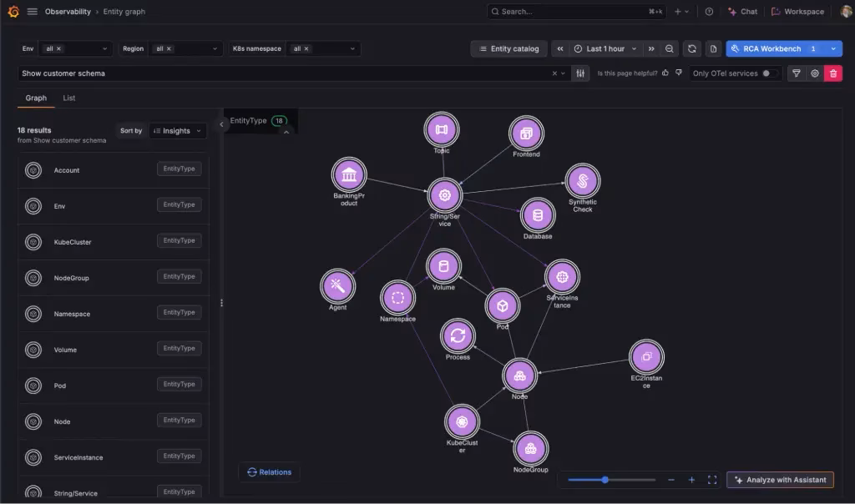Open the filter funnel icon
Image resolution: width=855 pixels, height=504 pixels.
(x=796, y=73)
